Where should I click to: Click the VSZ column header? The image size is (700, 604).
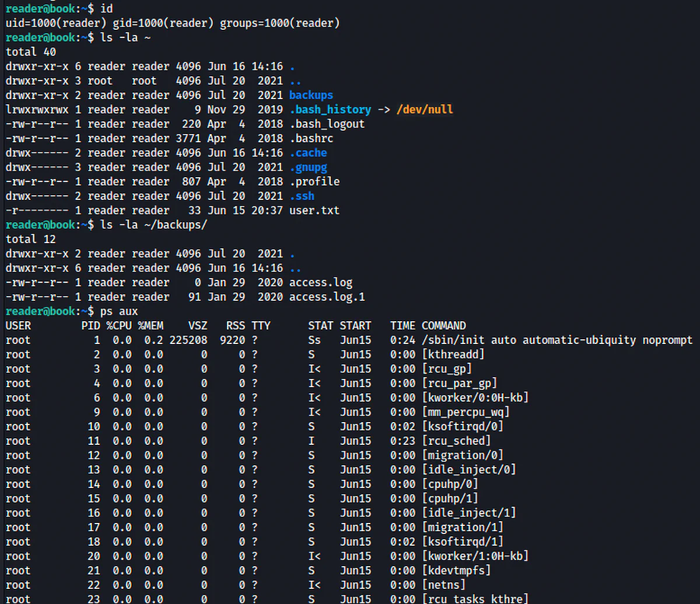coord(198,326)
